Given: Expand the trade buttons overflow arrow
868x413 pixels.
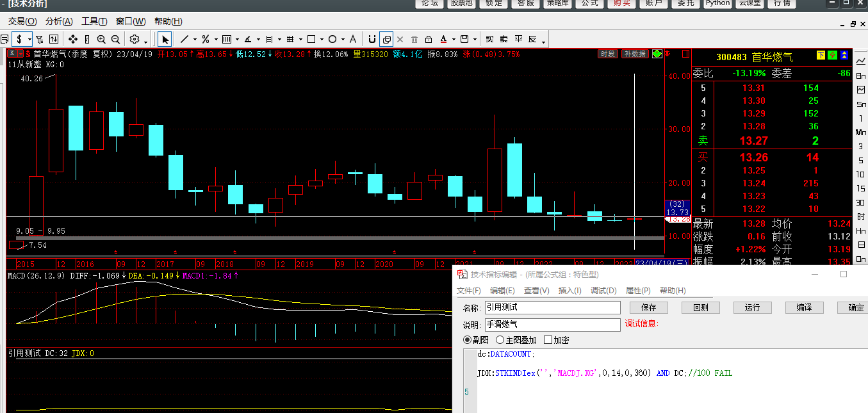Looking at the screenshot, I should point(543,42).
